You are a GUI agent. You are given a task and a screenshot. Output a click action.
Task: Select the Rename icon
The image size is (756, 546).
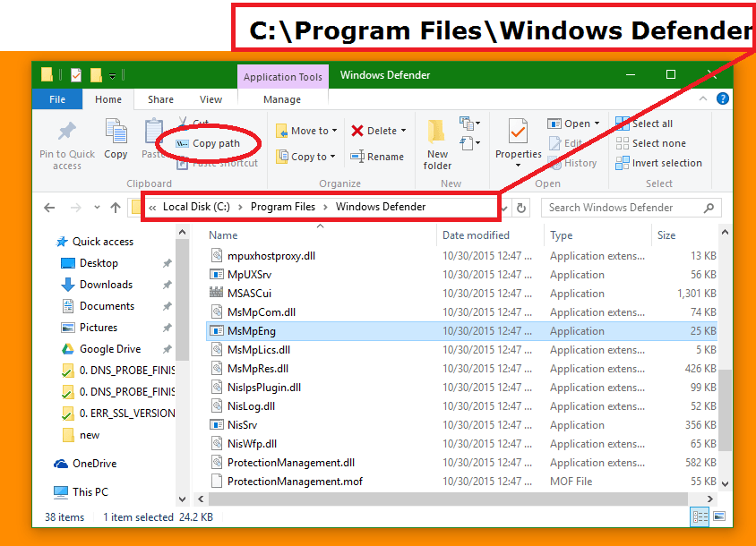(x=378, y=155)
